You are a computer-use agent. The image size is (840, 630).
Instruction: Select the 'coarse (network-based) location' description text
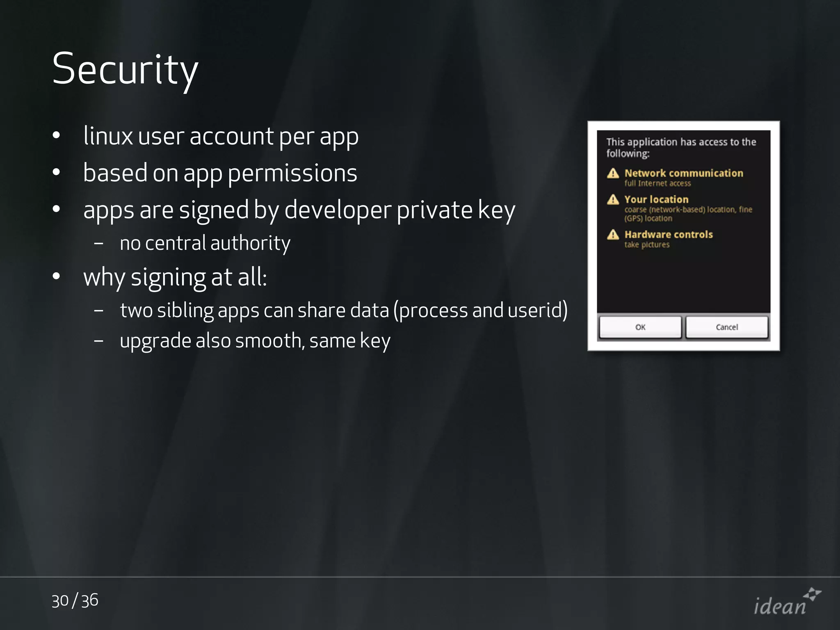point(688,214)
